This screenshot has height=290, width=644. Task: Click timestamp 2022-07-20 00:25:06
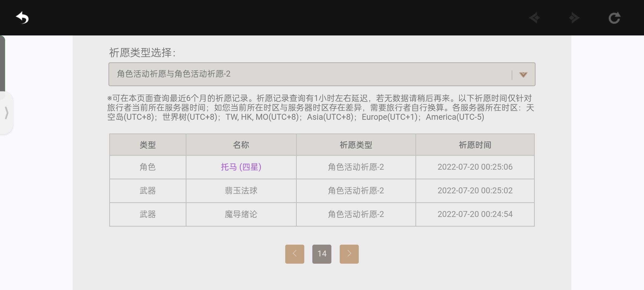coord(475,167)
